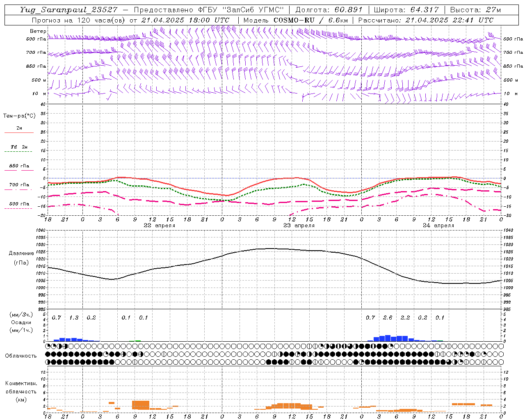This screenshot has height=420, width=525.
Task: Click the "Тем-ра(°C)" temperature legend title
Action: 19,116
